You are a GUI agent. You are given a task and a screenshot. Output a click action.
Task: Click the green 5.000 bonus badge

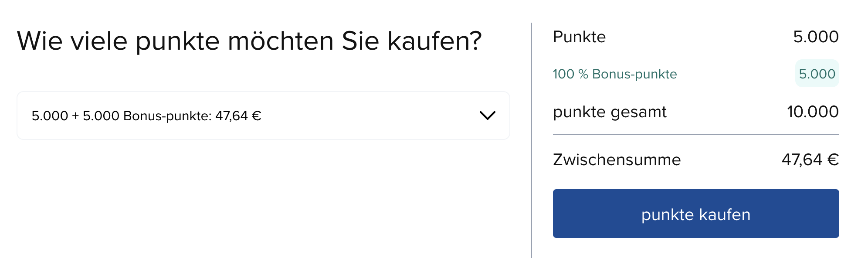817,74
